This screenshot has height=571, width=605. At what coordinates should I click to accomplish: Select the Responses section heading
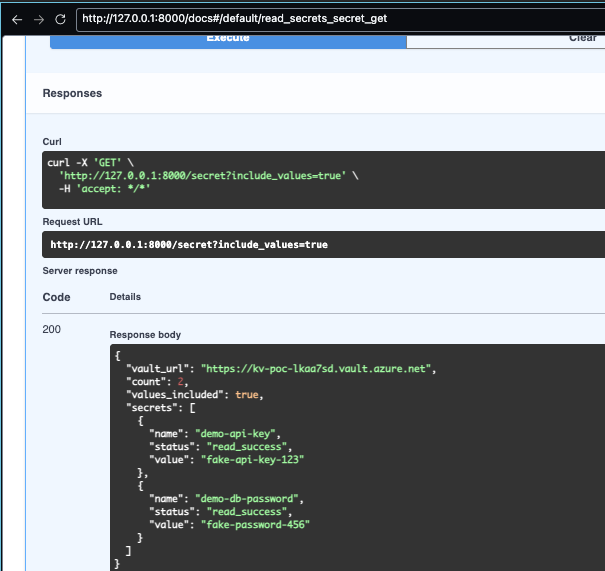pos(72,93)
